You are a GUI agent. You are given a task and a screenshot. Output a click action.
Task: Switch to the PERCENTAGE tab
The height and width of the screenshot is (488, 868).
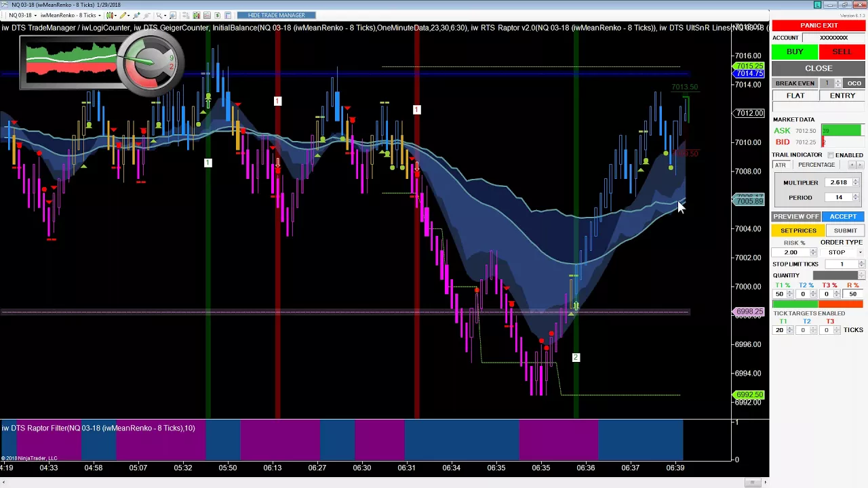point(816,165)
